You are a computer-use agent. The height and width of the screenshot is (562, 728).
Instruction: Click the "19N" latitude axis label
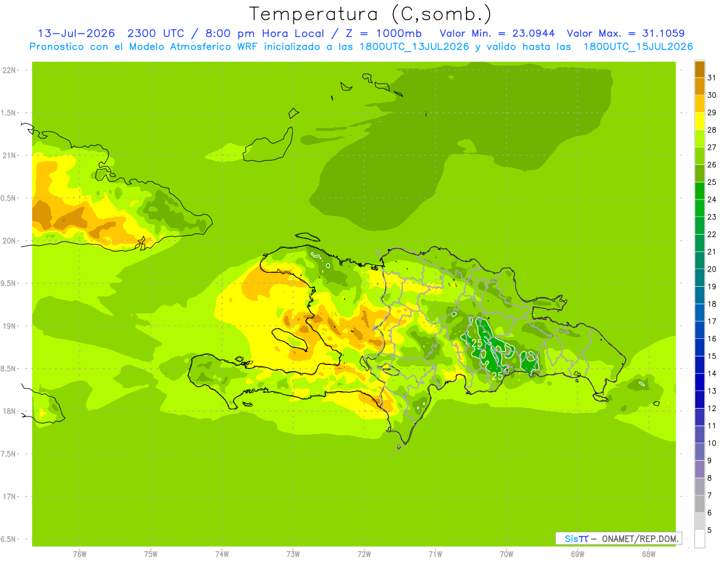(x=10, y=326)
